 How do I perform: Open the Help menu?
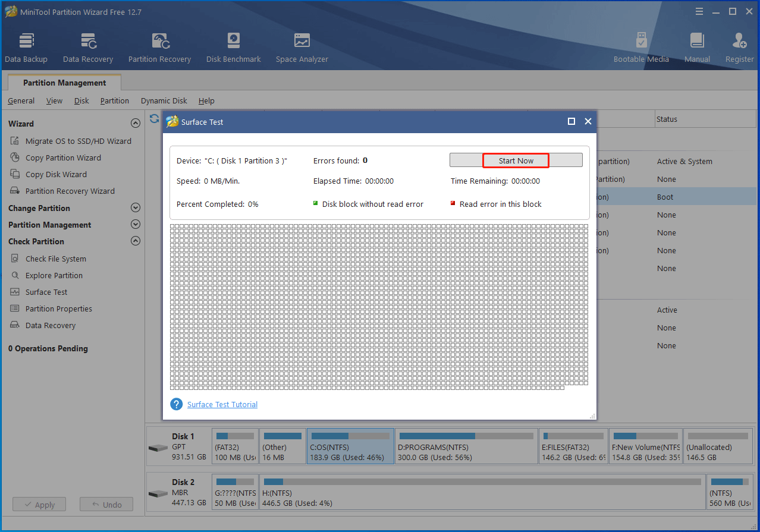[x=206, y=100]
